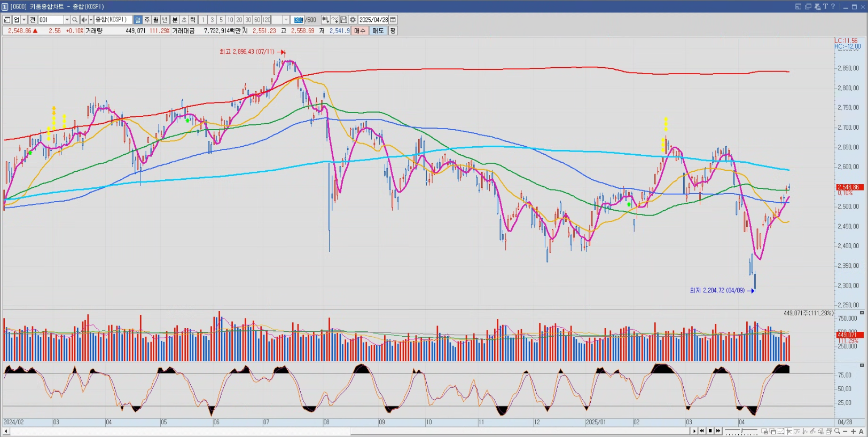
Task: Click the zoom slider track at bottom right
Action: coord(741,431)
